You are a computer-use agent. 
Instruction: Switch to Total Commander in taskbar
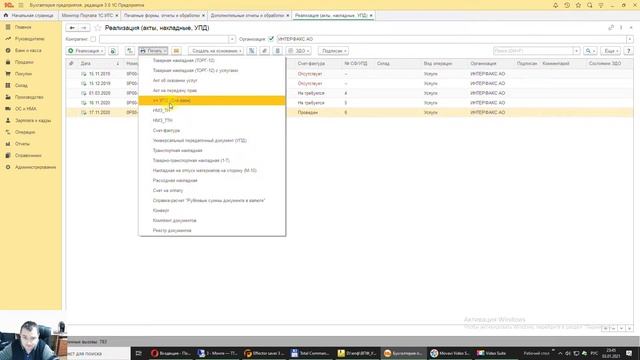click(310, 353)
